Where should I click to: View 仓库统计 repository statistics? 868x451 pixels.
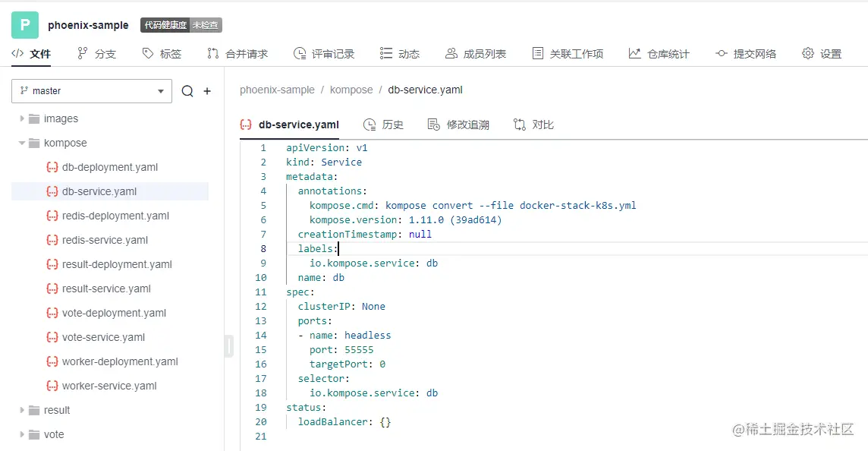659,54
